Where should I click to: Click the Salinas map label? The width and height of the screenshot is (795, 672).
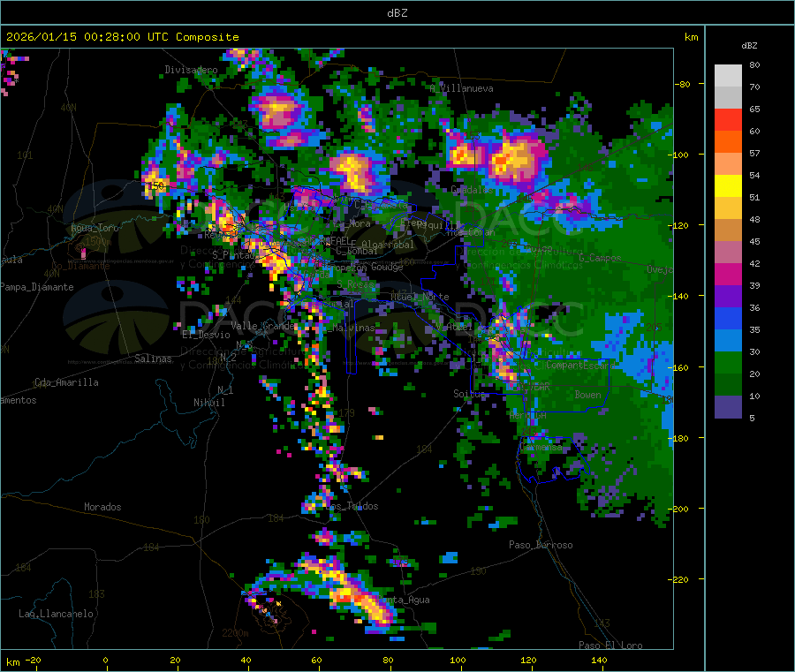153,359
